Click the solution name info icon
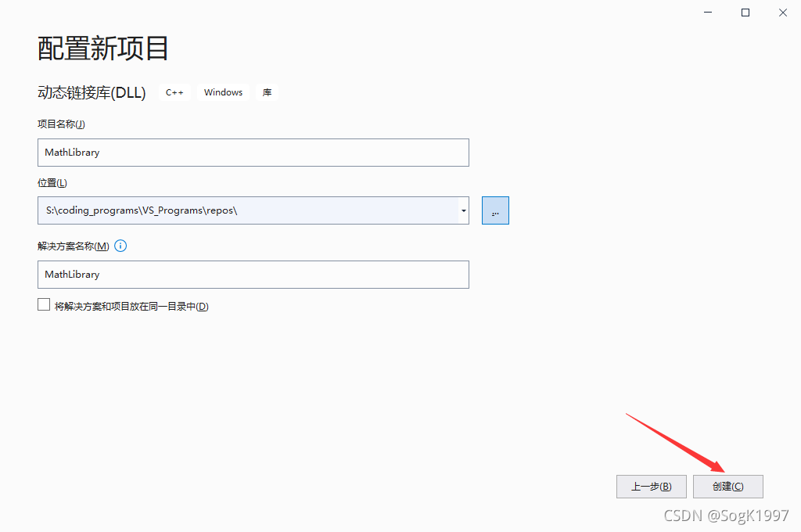Image resolution: width=801 pixels, height=532 pixels. pos(120,246)
